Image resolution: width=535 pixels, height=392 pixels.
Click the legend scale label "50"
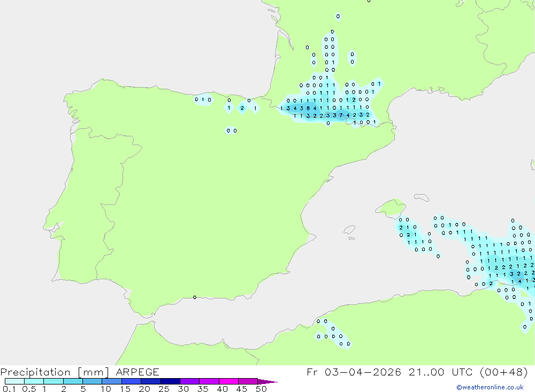point(261,389)
